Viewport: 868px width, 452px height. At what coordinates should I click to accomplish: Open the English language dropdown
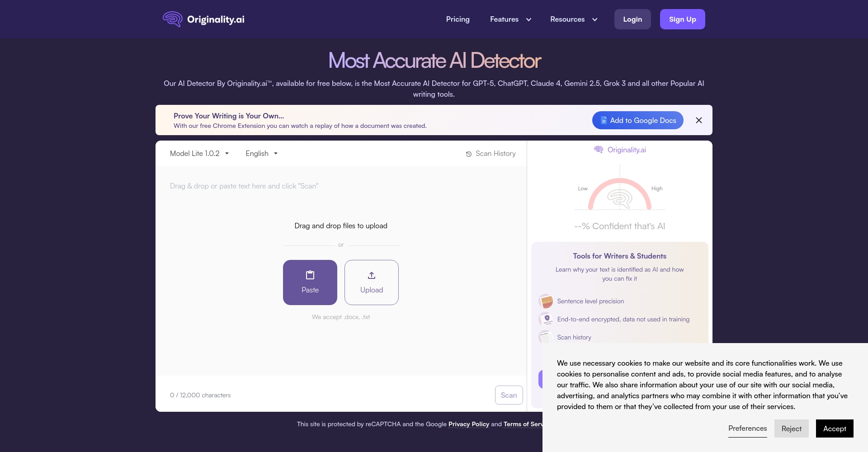[x=261, y=154]
